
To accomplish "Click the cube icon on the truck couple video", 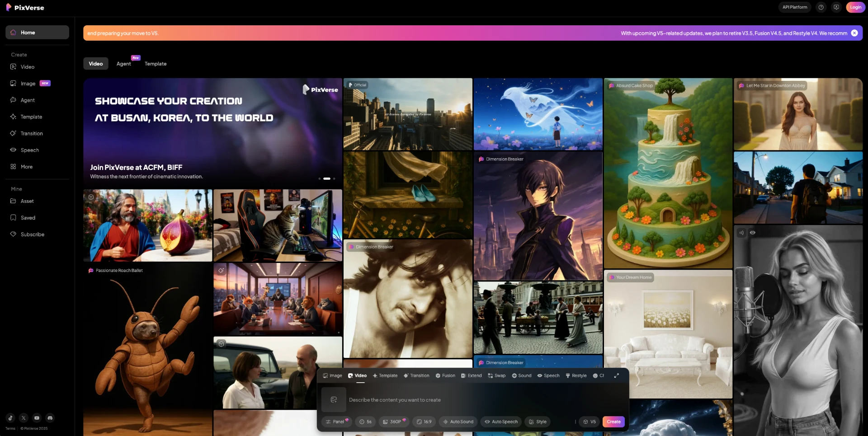I will pyautogui.click(x=221, y=344).
